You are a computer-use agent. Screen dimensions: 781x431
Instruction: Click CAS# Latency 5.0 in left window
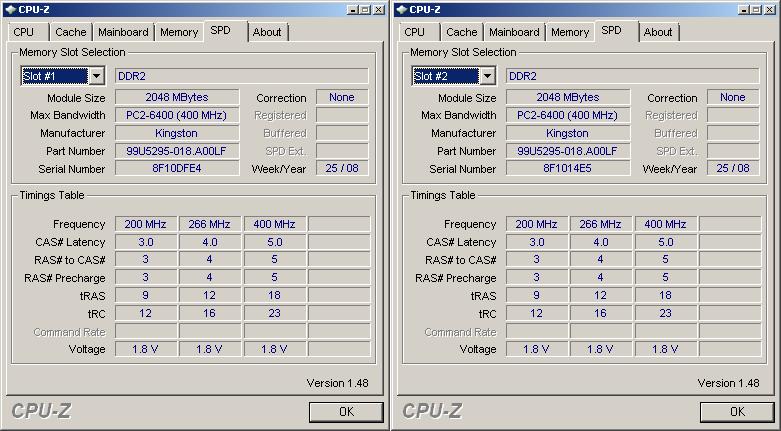coord(274,242)
